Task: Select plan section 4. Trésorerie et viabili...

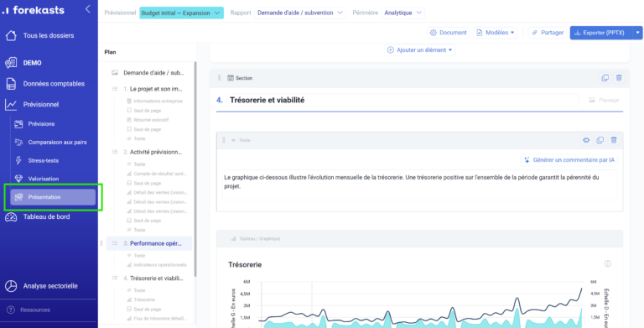Action: pyautogui.click(x=148, y=279)
